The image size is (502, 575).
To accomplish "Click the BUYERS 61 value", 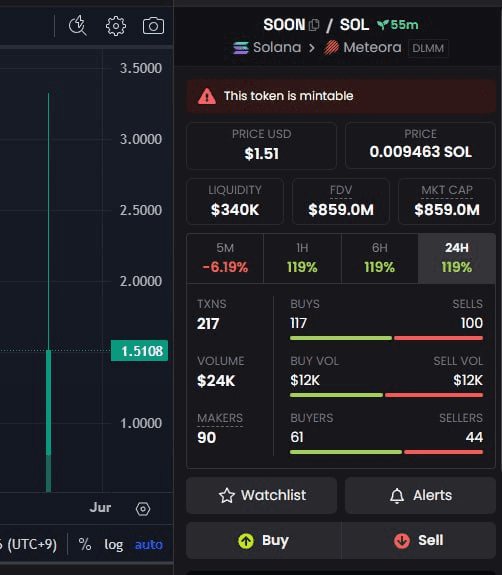I will [297, 437].
